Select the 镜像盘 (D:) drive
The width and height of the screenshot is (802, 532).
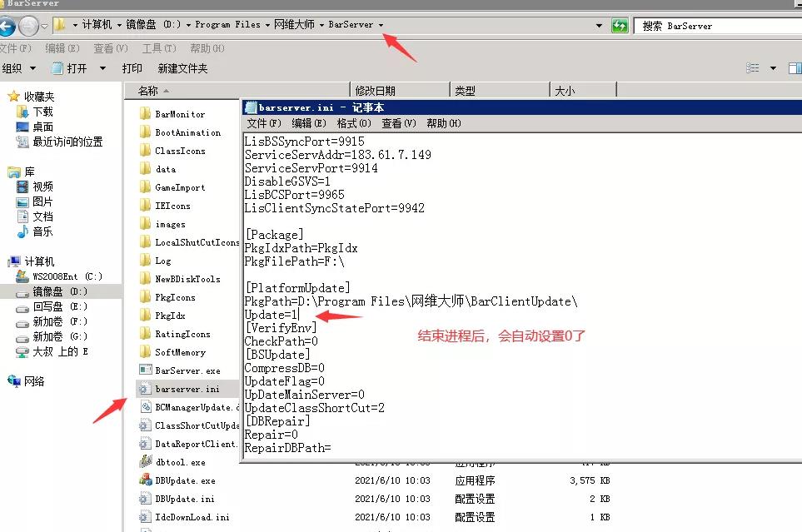[60, 291]
